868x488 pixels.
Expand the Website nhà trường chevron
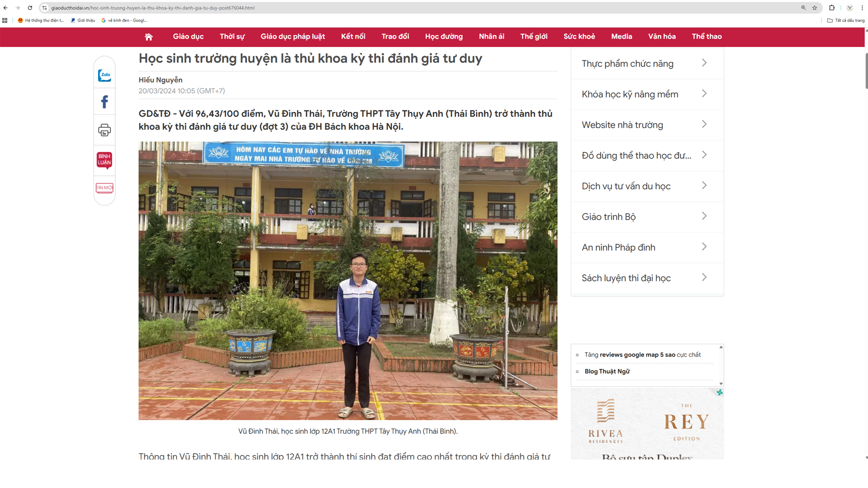coord(704,124)
